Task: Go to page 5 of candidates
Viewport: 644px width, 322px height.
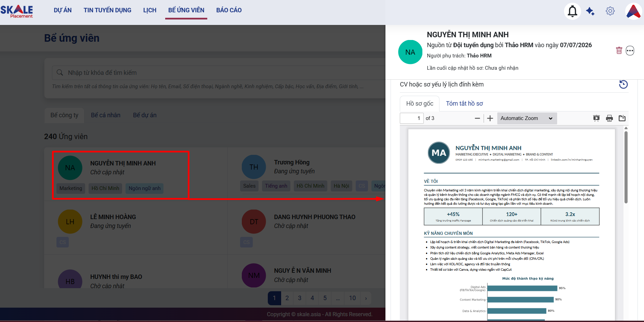Action: pyautogui.click(x=325, y=298)
